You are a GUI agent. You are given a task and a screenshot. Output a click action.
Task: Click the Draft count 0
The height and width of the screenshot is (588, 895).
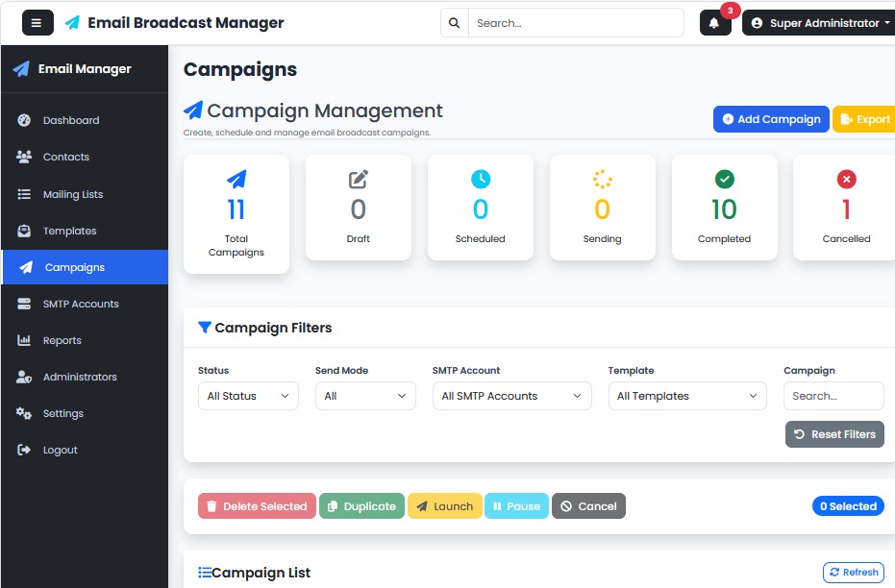tap(359, 209)
